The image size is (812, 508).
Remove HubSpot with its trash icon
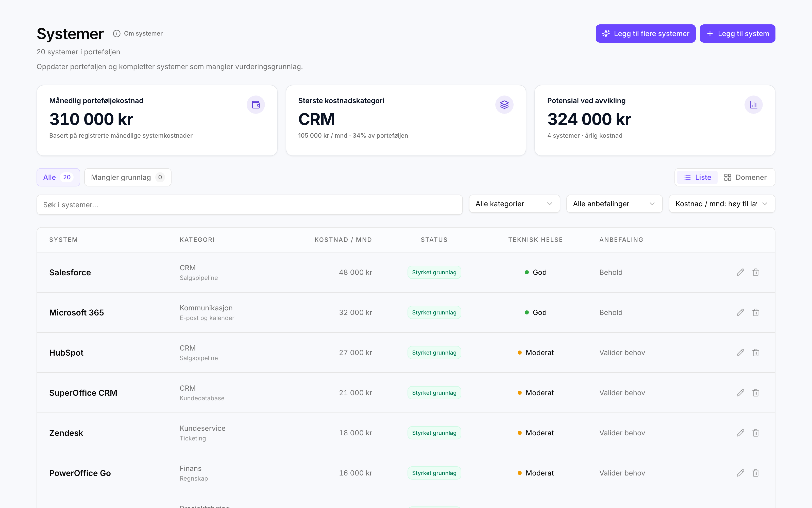point(756,353)
